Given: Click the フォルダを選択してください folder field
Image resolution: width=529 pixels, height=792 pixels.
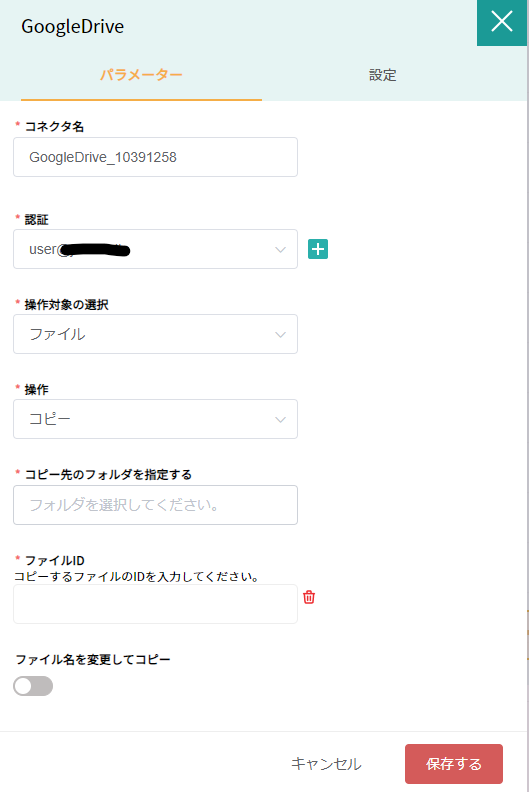Looking at the screenshot, I should tap(155, 505).
